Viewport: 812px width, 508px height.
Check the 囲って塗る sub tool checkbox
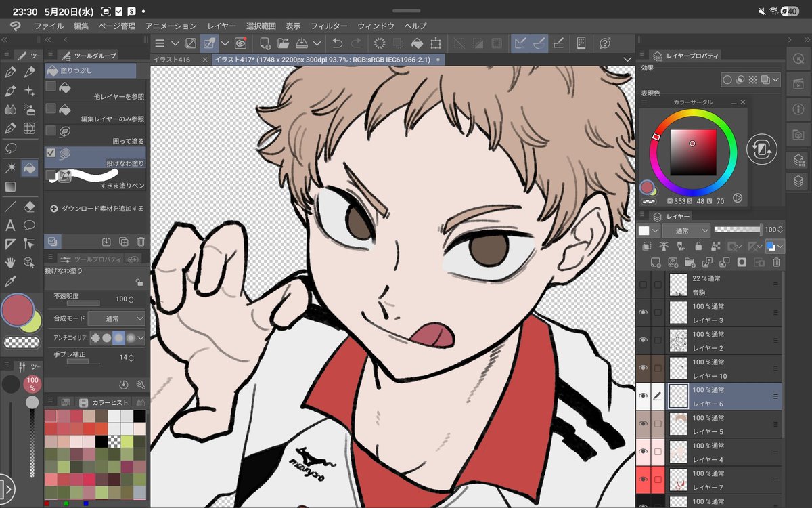(x=51, y=131)
